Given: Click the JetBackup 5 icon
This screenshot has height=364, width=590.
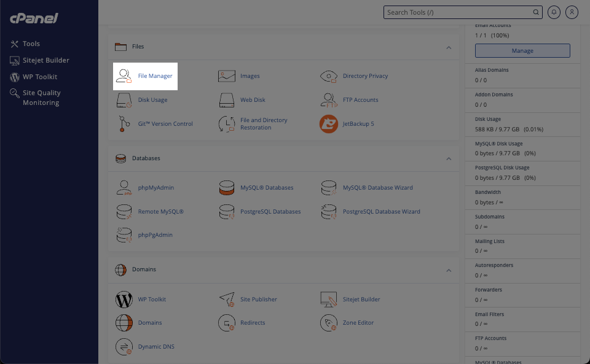Looking at the screenshot, I should 329,124.
